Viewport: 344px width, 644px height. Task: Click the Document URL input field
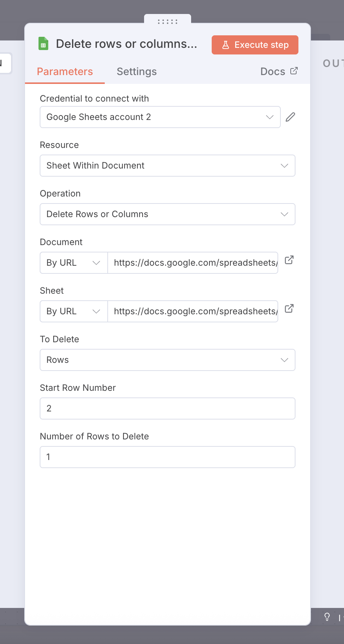tap(193, 263)
